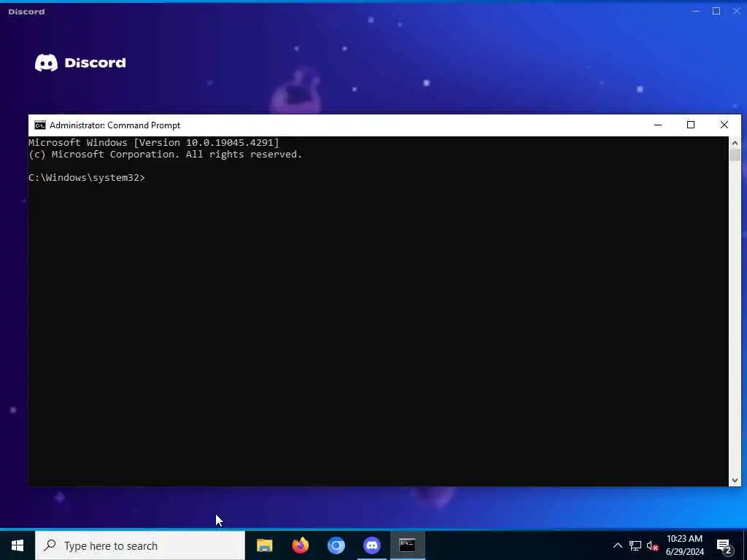Open the clock showing 10:23 AM
This screenshot has height=560, width=747.
click(684, 545)
